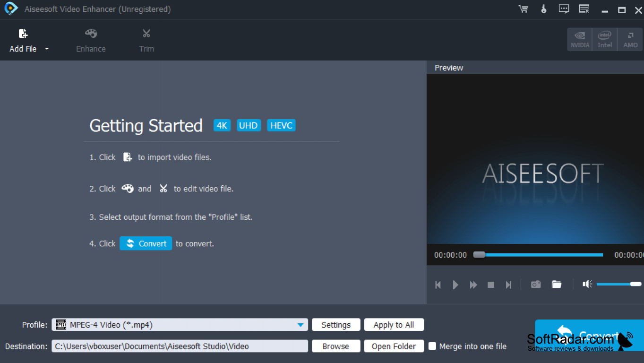Screen dimensions: 644x363
Task: Open the snapshot folder icon
Action: 557,285
